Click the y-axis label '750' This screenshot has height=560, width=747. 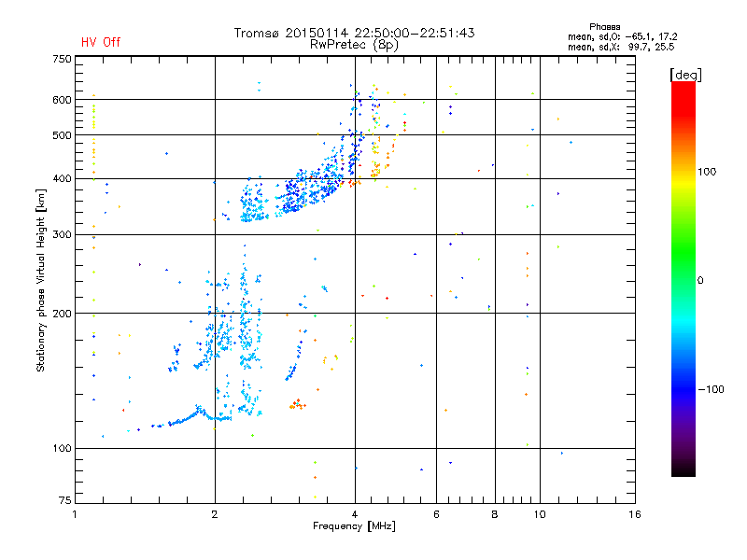click(x=62, y=59)
